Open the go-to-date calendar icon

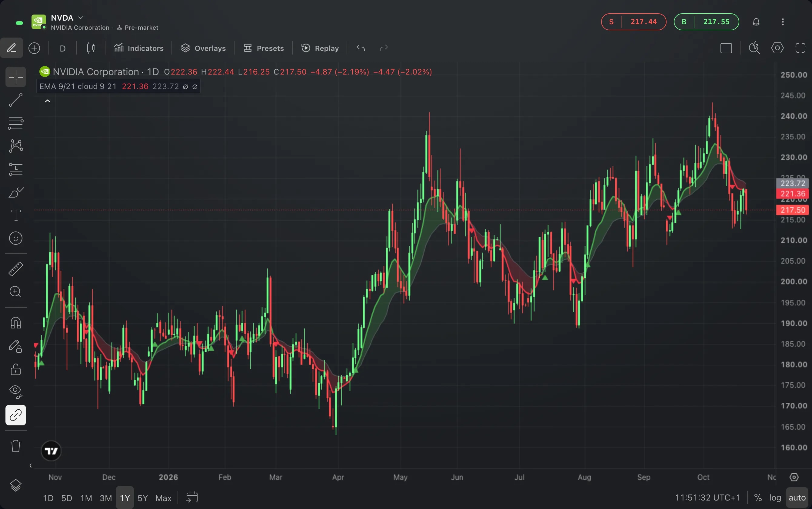click(192, 497)
